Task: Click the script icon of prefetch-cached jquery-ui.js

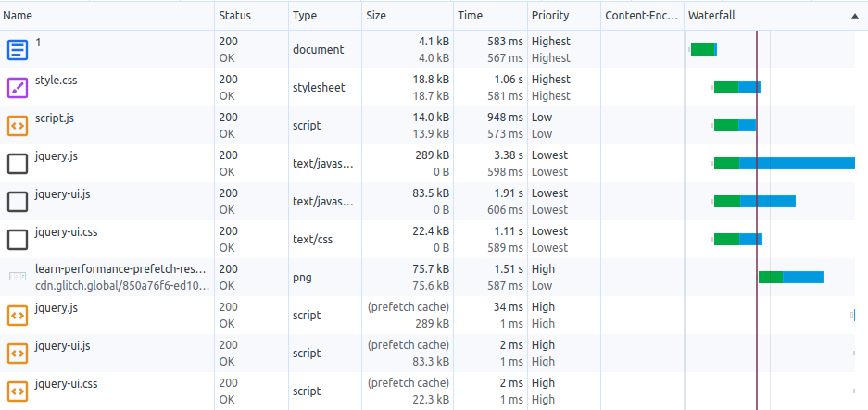Action: pyautogui.click(x=18, y=354)
